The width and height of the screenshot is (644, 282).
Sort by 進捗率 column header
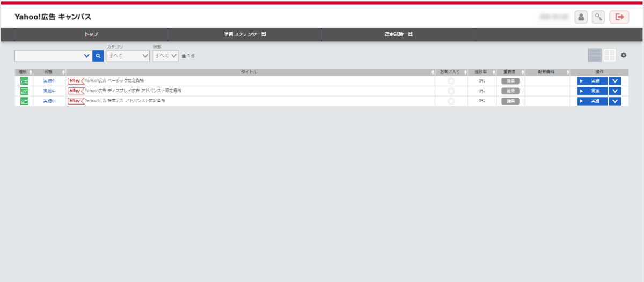[482, 72]
